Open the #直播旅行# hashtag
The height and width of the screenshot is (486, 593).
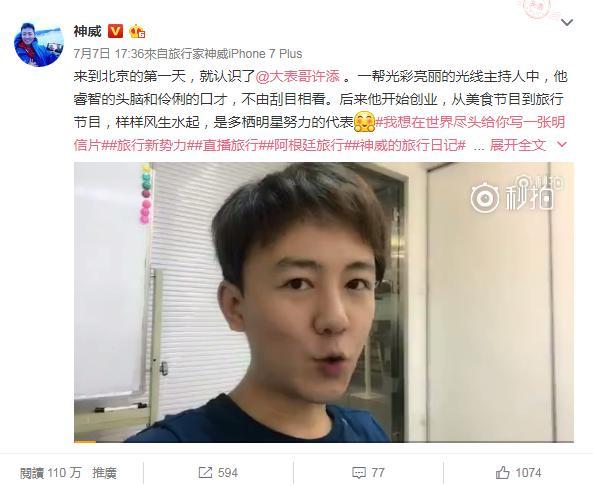(231, 145)
